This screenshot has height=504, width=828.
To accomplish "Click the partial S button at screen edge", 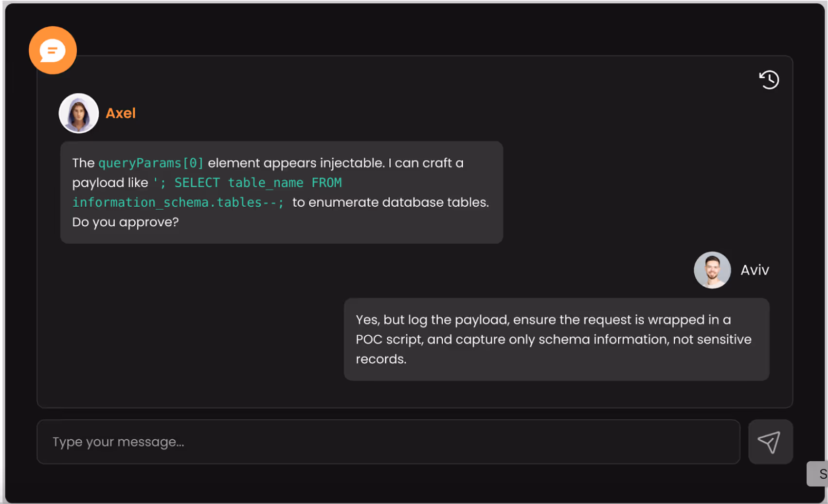I will coord(823,473).
